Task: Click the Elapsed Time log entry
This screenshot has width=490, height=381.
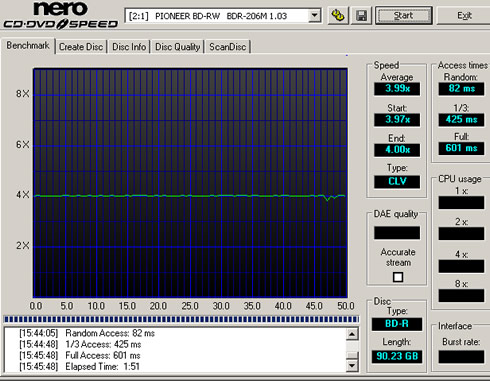Action: [x=79, y=367]
